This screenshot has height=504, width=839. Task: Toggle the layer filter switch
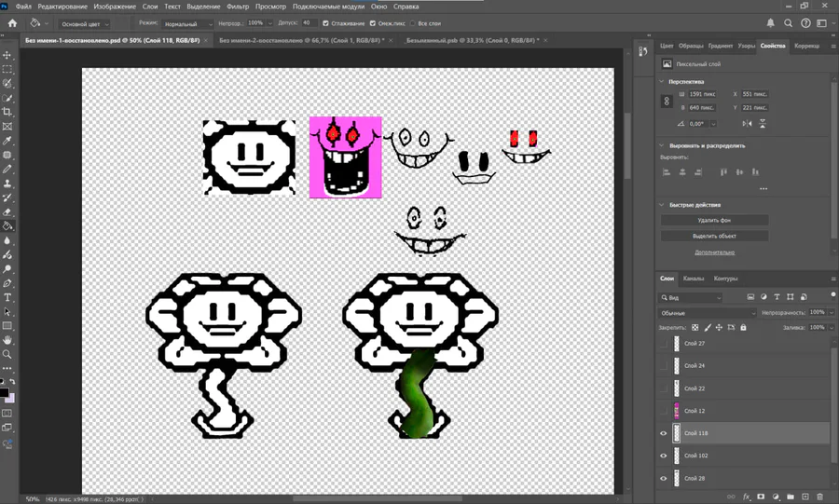[x=833, y=295]
